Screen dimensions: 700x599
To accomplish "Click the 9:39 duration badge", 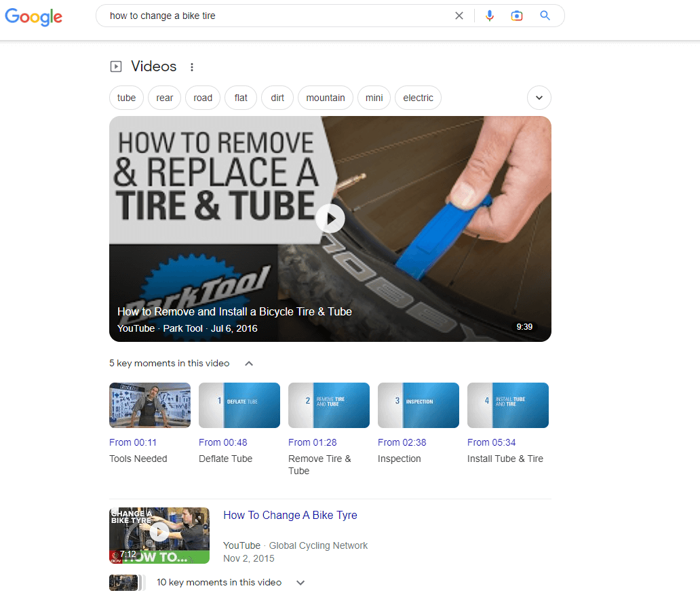I will pyautogui.click(x=524, y=327).
